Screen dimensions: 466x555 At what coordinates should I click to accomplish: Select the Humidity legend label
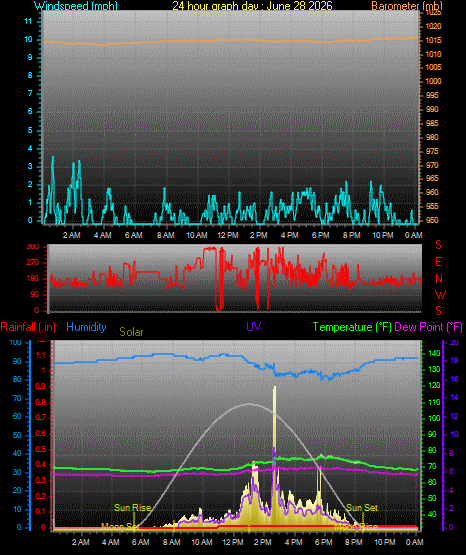pyautogui.click(x=86, y=327)
